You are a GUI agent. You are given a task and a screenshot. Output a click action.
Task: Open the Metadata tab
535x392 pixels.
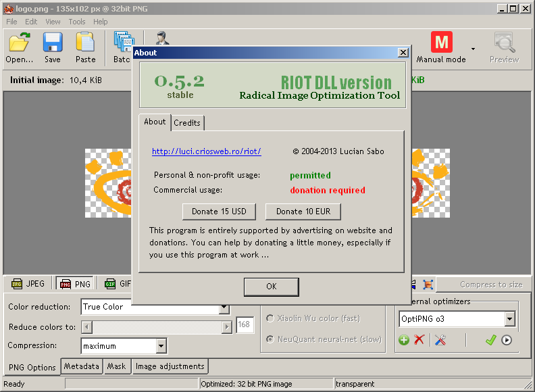pyautogui.click(x=82, y=366)
